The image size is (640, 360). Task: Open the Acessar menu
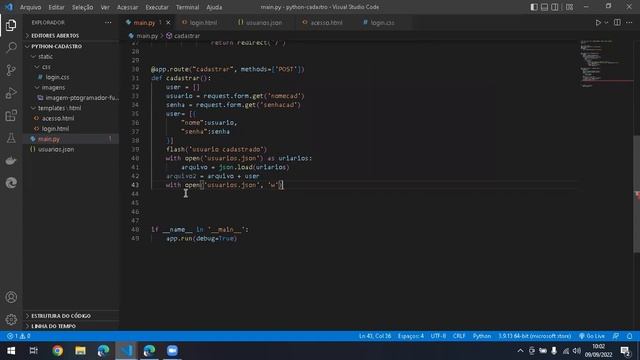click(x=127, y=7)
